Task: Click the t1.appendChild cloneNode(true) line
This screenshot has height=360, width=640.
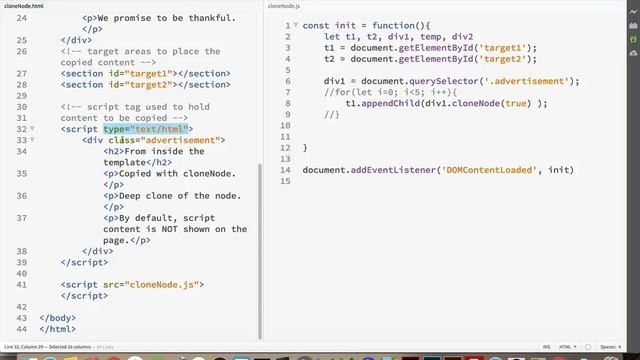Action: coord(446,103)
